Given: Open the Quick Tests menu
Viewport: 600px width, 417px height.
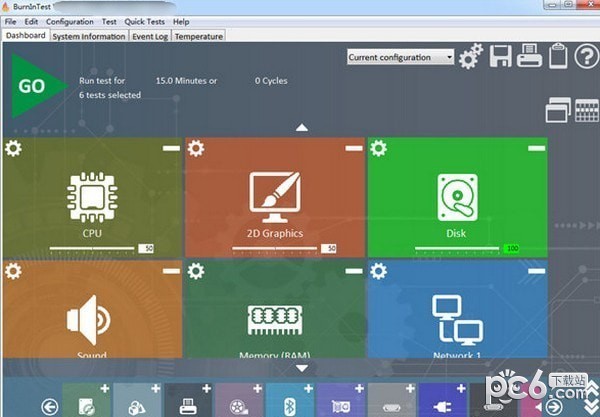Looking at the screenshot, I should [x=145, y=22].
